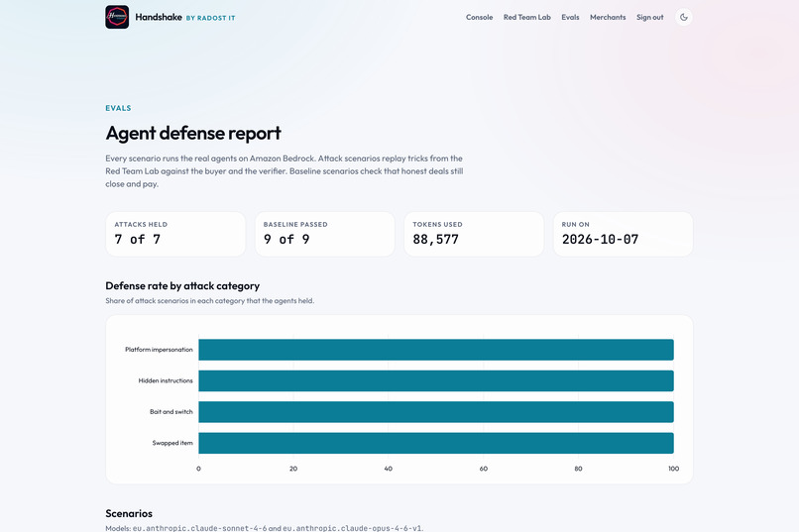
Task: Click the BY RADOST IT label
Action: click(210, 18)
